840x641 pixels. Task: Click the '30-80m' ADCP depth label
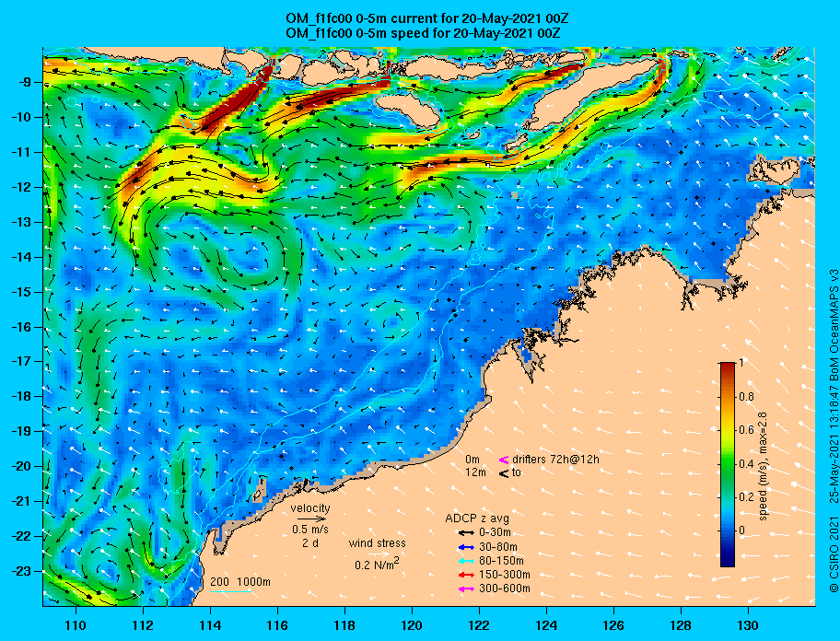click(497, 547)
